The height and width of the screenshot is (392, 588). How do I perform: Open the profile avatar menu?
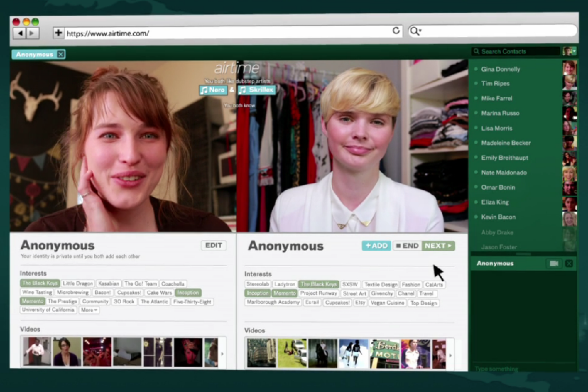click(x=569, y=51)
